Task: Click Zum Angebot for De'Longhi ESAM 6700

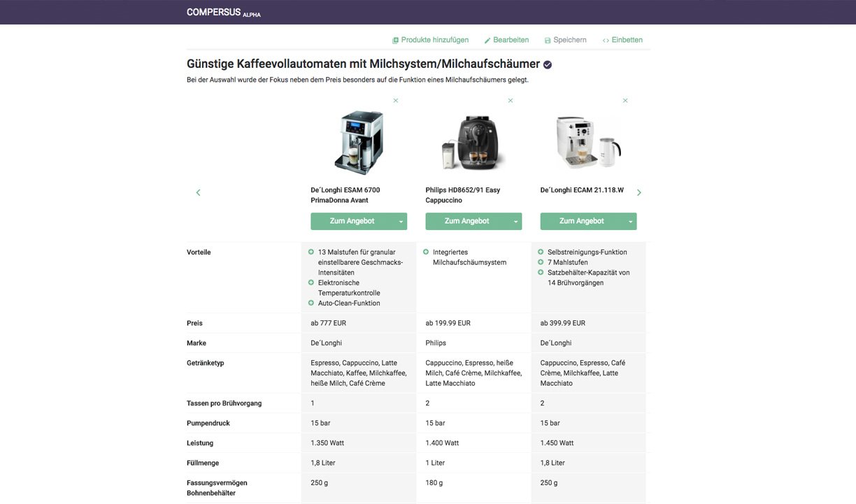Action: [x=352, y=221]
